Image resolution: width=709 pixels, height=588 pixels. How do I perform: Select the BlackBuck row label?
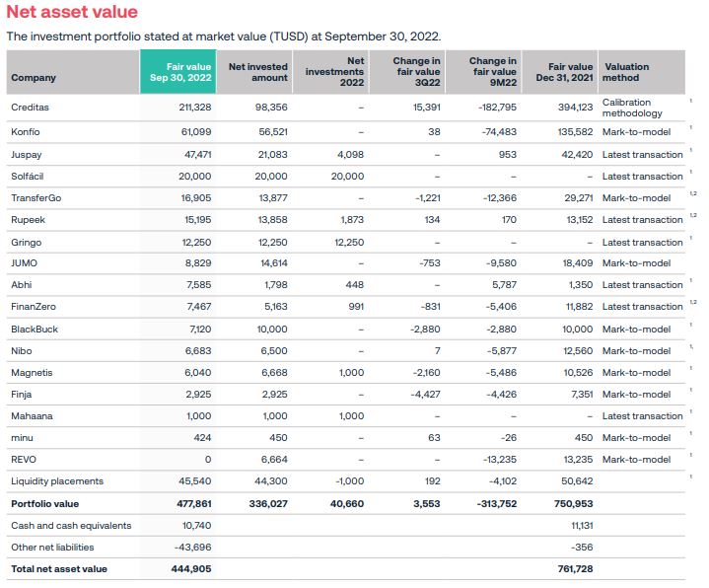[x=34, y=330]
